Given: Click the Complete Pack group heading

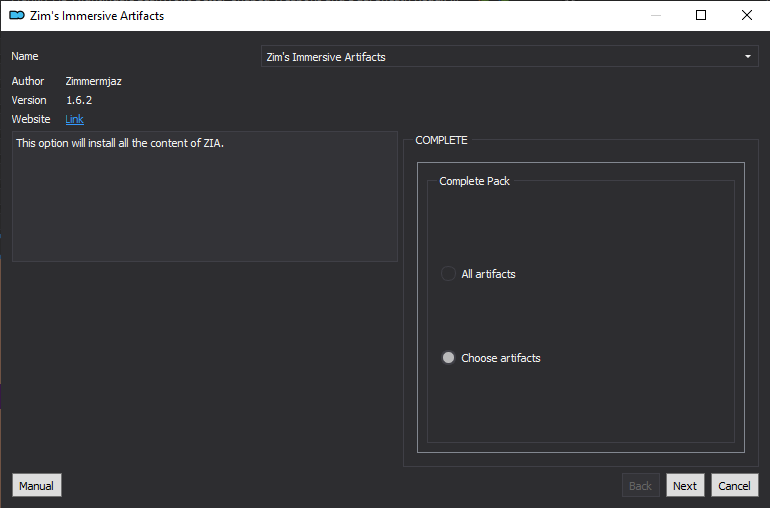Looking at the screenshot, I should coord(474,181).
